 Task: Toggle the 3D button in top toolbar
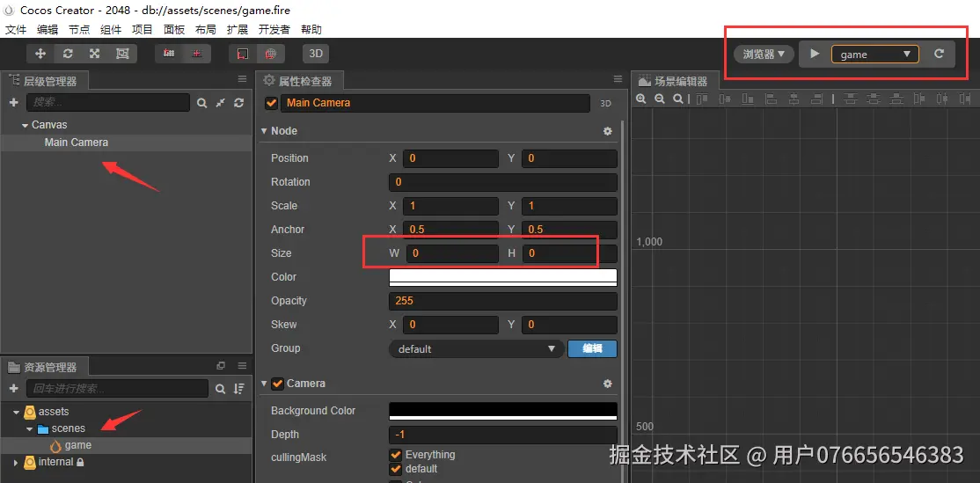tap(316, 54)
